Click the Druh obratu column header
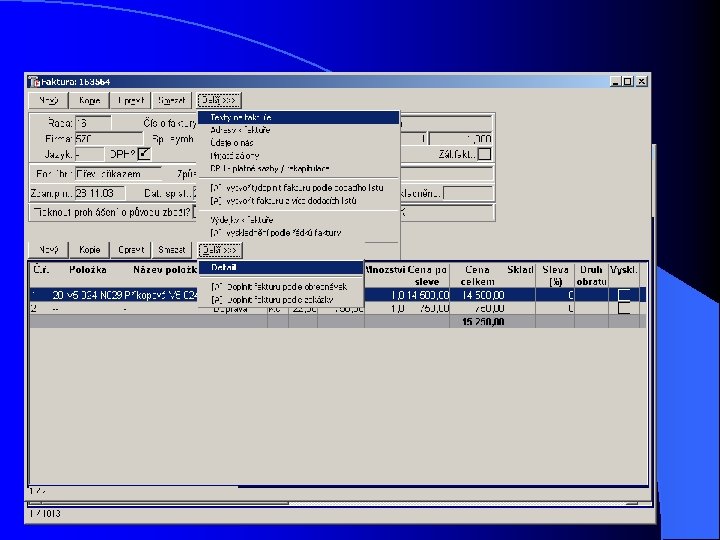720x540 pixels. [x=591, y=276]
